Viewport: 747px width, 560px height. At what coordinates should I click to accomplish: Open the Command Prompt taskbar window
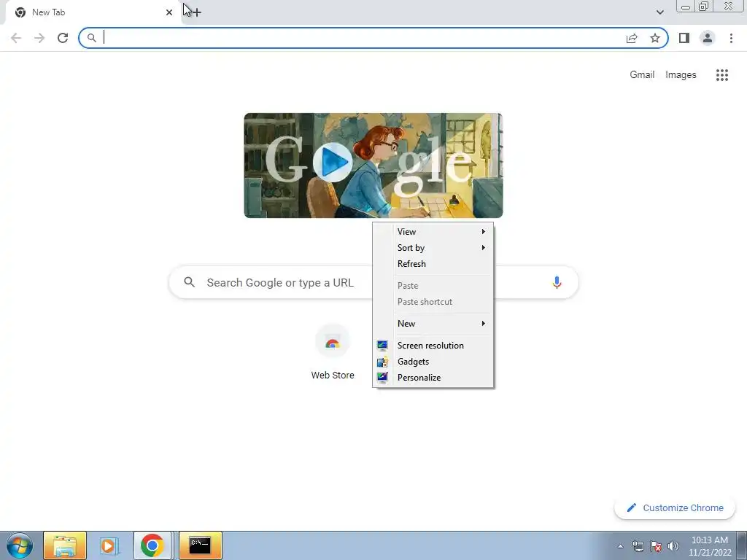(x=200, y=545)
